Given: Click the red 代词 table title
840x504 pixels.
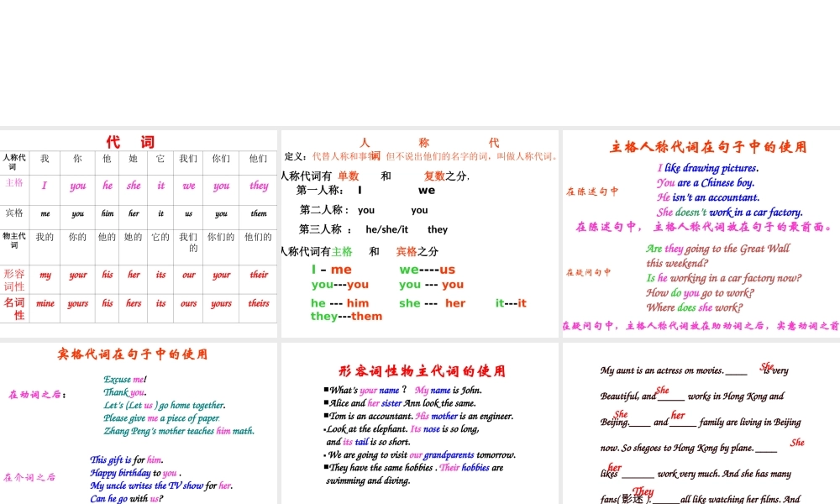Looking at the screenshot, I should point(130,142).
